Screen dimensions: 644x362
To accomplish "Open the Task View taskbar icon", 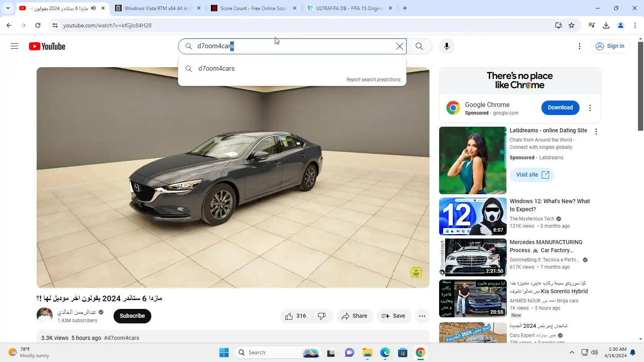I will (x=331, y=353).
